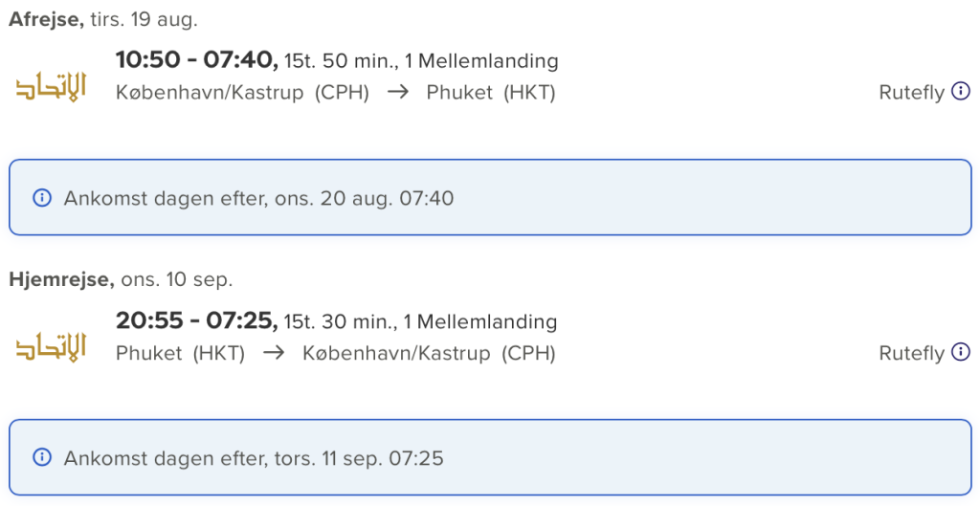The height and width of the screenshot is (506, 980).
Task: Open the info icon beside the return Rutefly
Action: [x=961, y=352]
